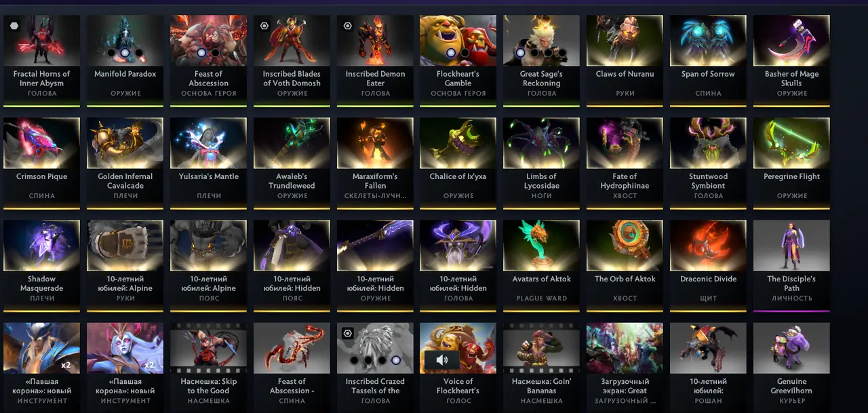The width and height of the screenshot is (868, 413).
Task: Open the Genuine Greevilhorn courier item
Action: click(791, 366)
